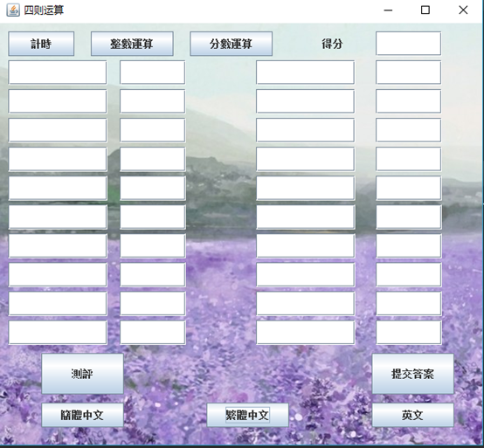Screen dimensions: 484x448
Task: Switch language to 繁體中文
Action: 247,415
